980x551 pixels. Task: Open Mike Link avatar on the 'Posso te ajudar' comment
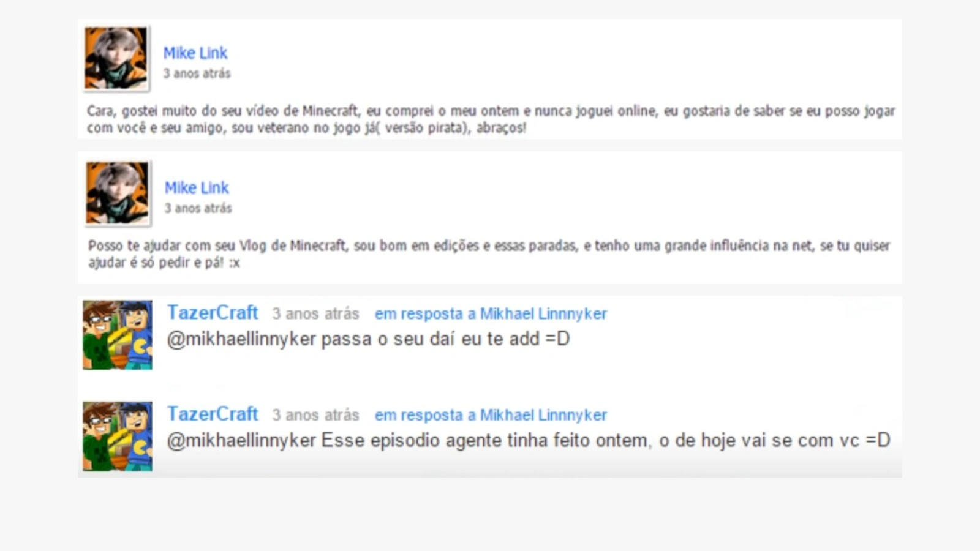[118, 193]
